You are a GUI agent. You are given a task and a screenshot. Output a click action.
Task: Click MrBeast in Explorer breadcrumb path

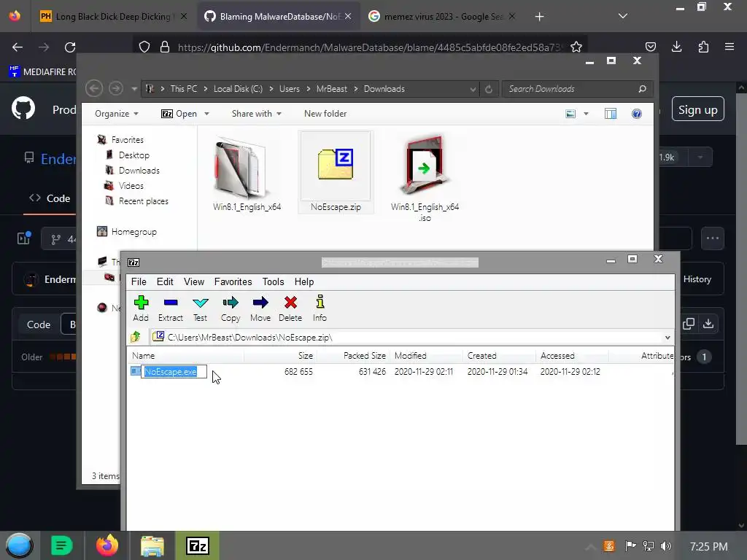[x=332, y=89]
